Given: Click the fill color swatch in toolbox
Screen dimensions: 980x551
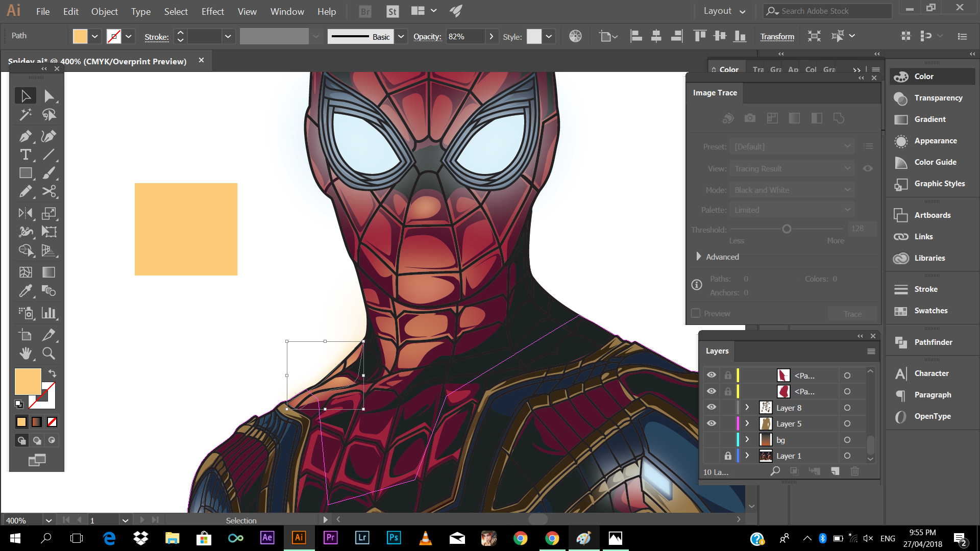Looking at the screenshot, I should click(x=28, y=382).
